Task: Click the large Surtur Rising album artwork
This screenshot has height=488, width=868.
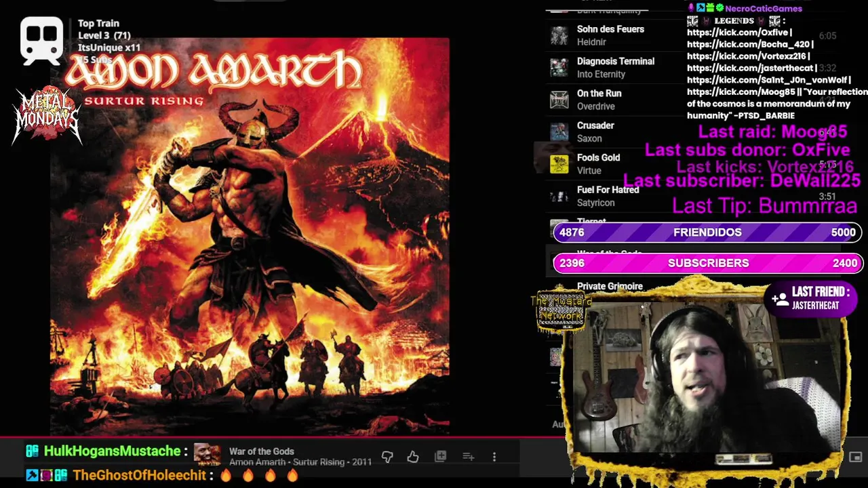Action: 250,235
